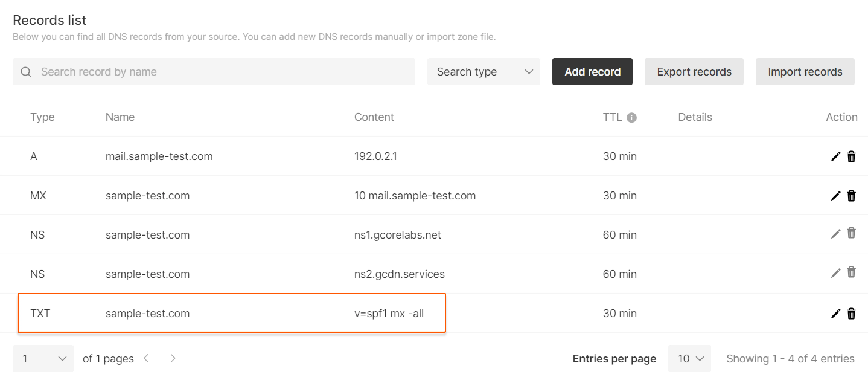The height and width of the screenshot is (386, 868).
Task: Click the Export records button
Action: 694,71
